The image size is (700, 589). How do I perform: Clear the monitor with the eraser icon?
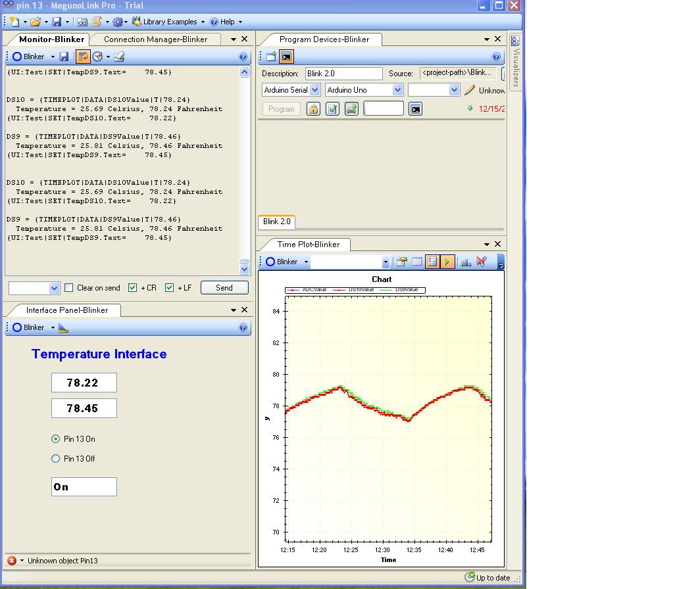118,57
